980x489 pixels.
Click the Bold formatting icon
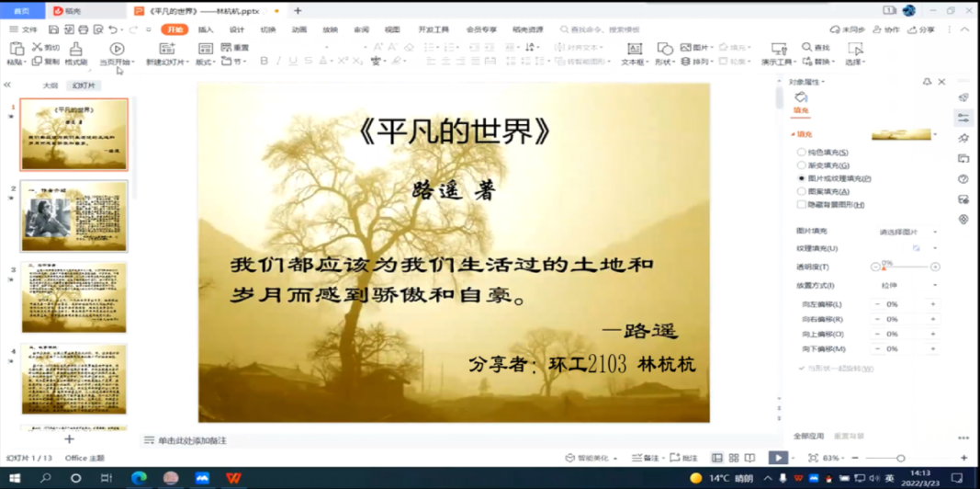click(265, 62)
